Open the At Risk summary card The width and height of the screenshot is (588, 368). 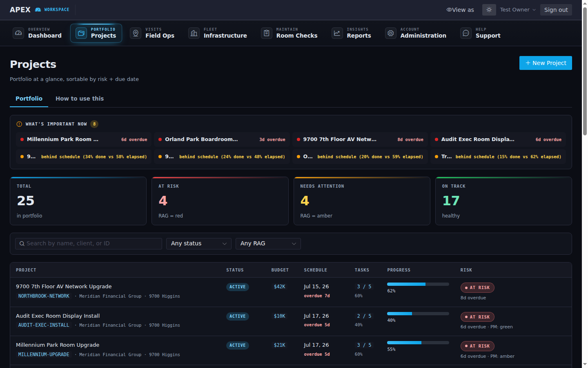(x=220, y=201)
